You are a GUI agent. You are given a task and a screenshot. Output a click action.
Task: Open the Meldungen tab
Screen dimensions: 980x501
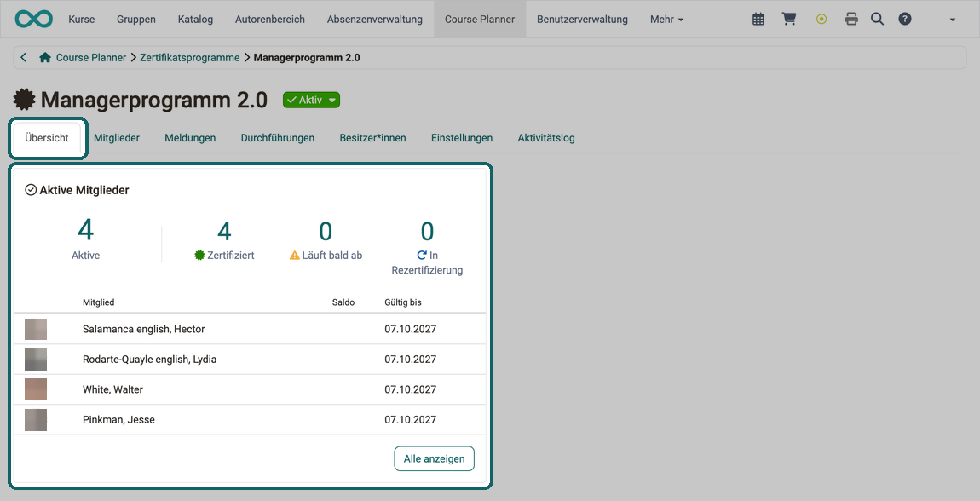tap(191, 138)
